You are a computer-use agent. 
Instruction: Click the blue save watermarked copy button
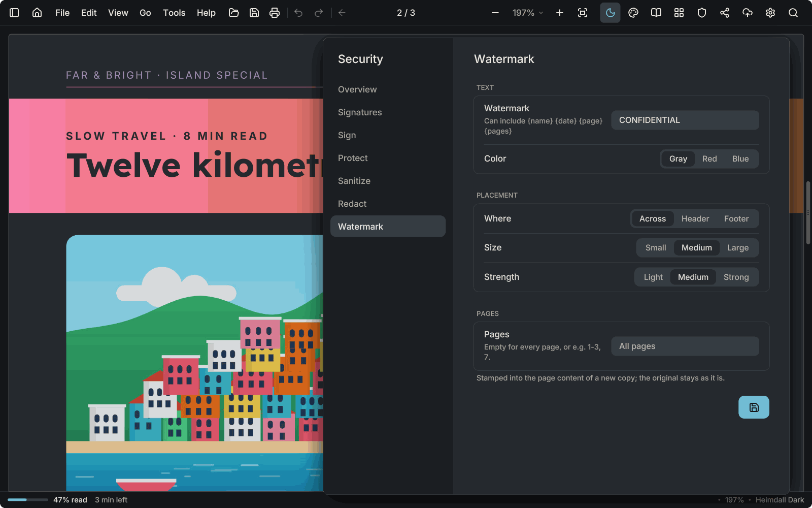point(754,407)
